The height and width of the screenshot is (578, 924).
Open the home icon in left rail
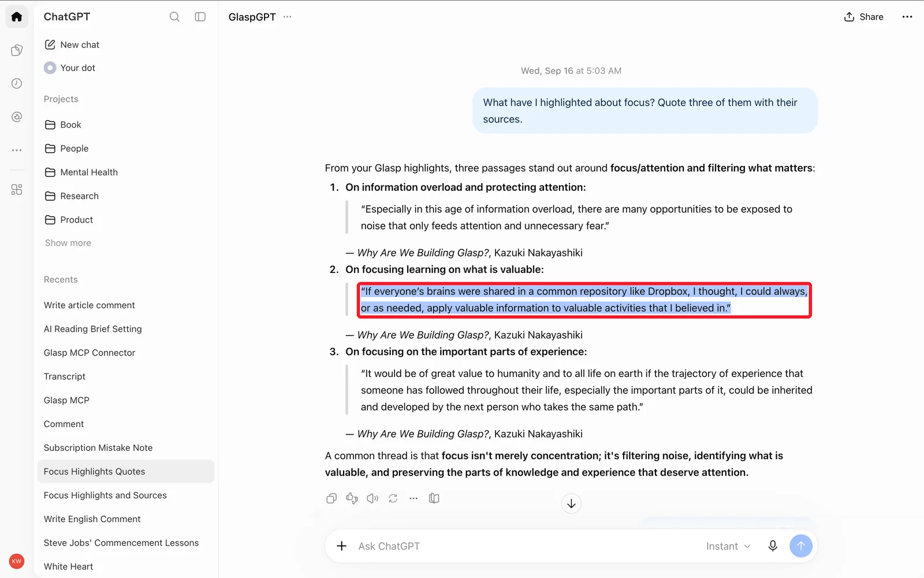[17, 17]
